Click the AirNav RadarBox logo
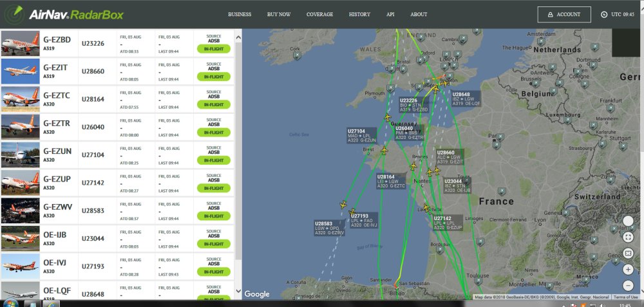 [x=64, y=14]
